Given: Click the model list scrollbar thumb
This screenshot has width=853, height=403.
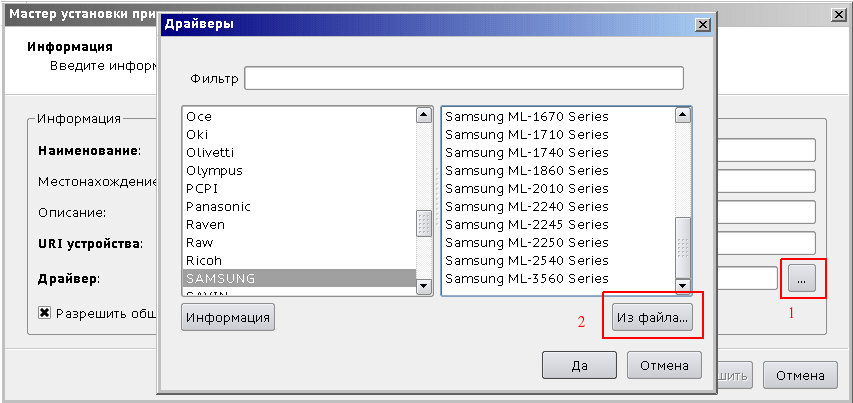Looking at the screenshot, I should [x=682, y=241].
